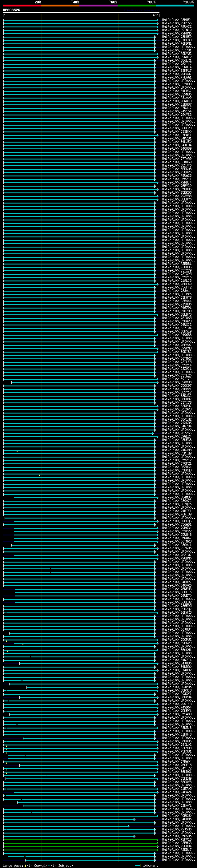Select hit label UniRef100_Q9AVU0
The width and height of the screenshot is (197, 868).
click(176, 382)
